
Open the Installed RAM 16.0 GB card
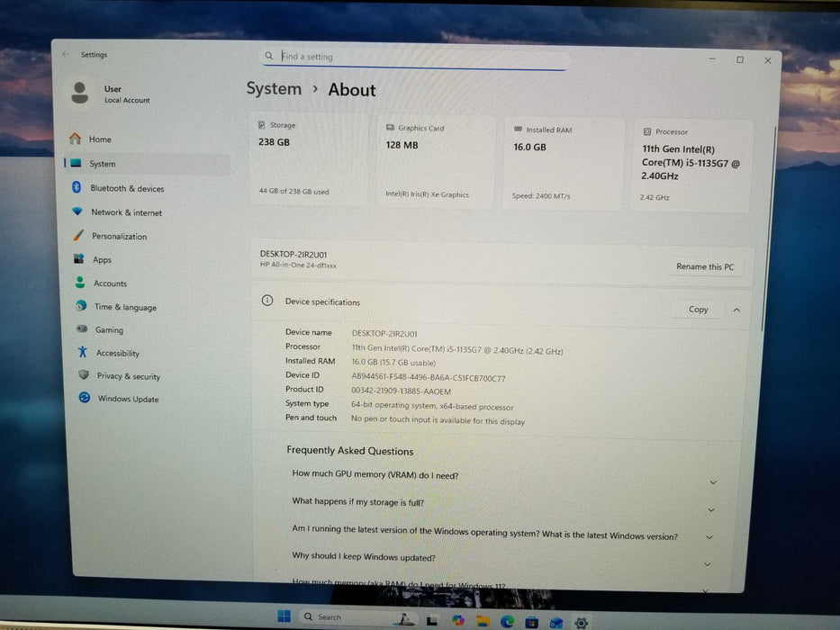[x=562, y=164]
